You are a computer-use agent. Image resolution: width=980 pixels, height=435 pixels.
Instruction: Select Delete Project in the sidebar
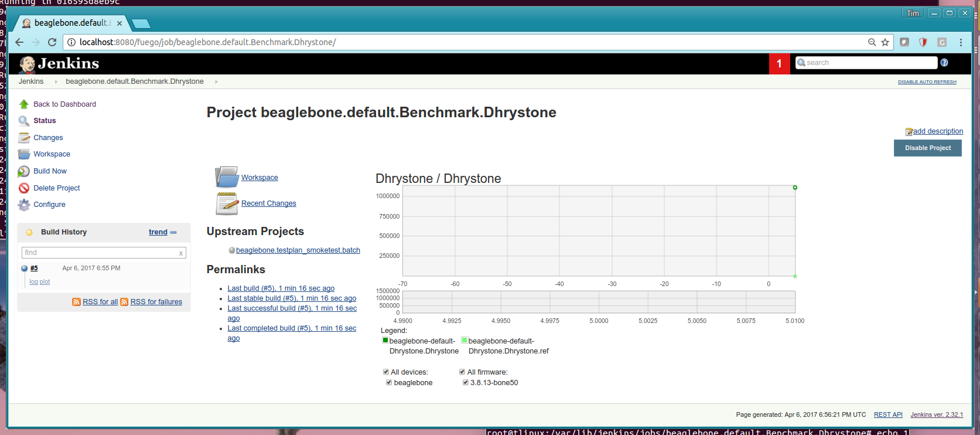56,188
